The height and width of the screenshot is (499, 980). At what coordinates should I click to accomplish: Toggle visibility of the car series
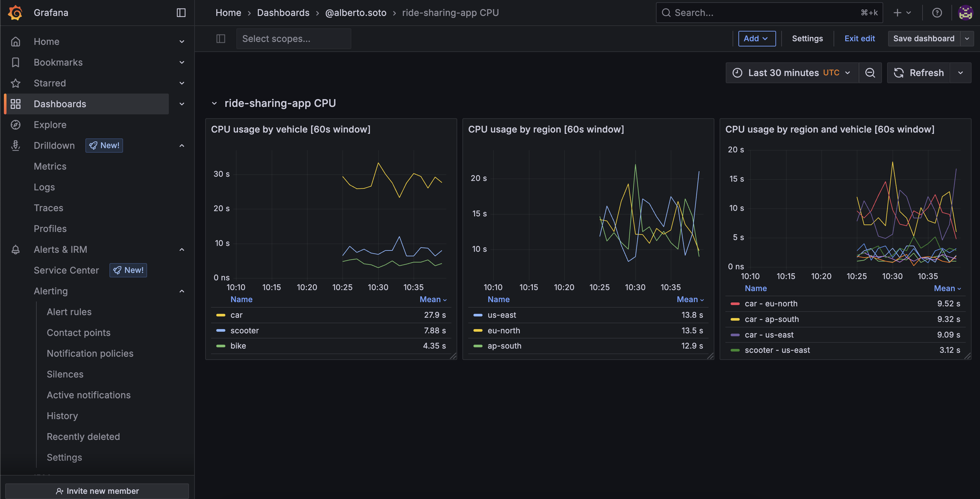pos(237,315)
